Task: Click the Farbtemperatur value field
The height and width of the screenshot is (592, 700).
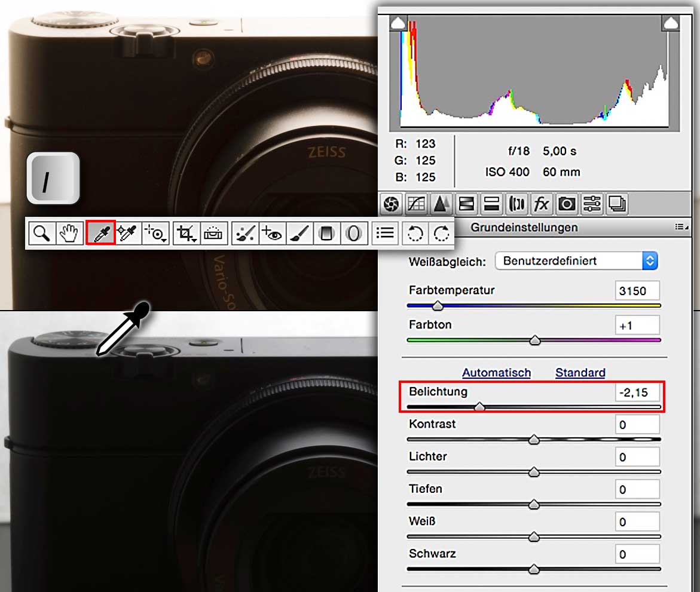Action: 637,291
